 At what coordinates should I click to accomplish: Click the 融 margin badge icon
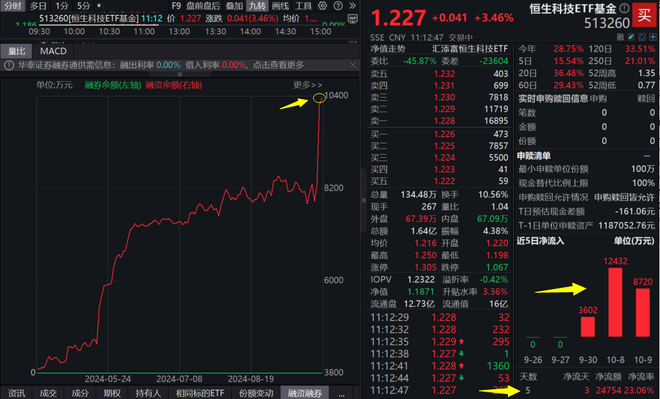[620, 37]
